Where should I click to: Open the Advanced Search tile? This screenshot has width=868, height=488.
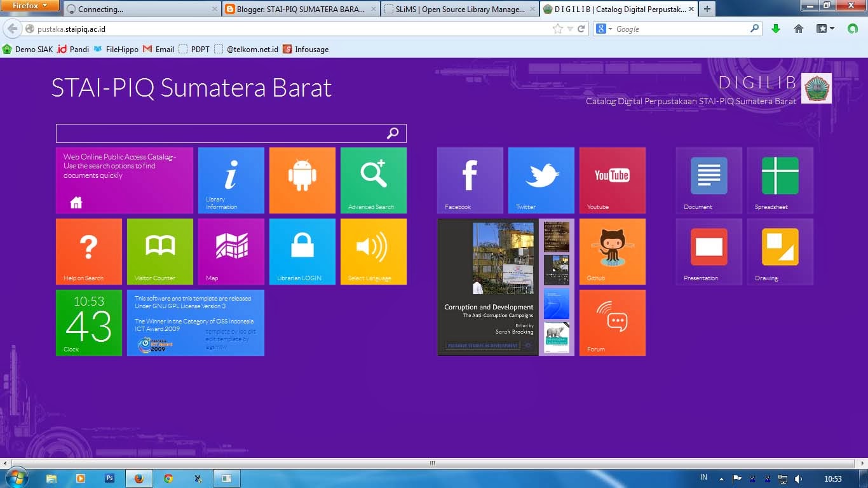pyautogui.click(x=374, y=180)
